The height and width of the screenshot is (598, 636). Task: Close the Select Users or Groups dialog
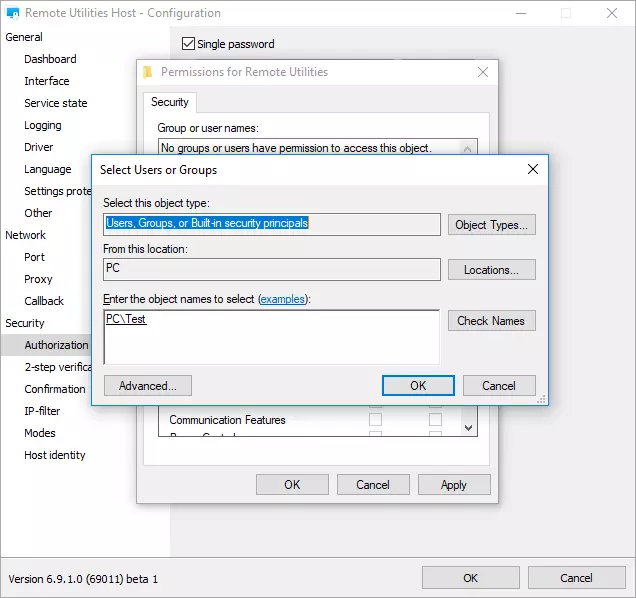coord(533,169)
